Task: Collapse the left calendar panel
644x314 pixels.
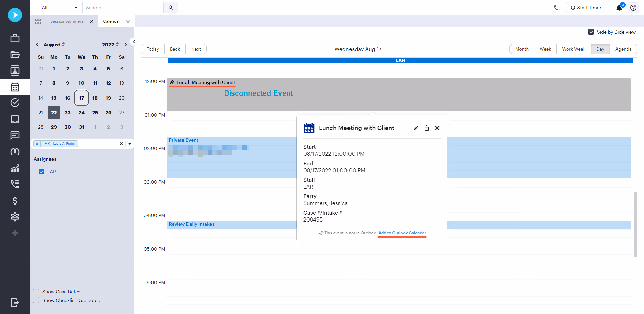Action: (x=134, y=42)
